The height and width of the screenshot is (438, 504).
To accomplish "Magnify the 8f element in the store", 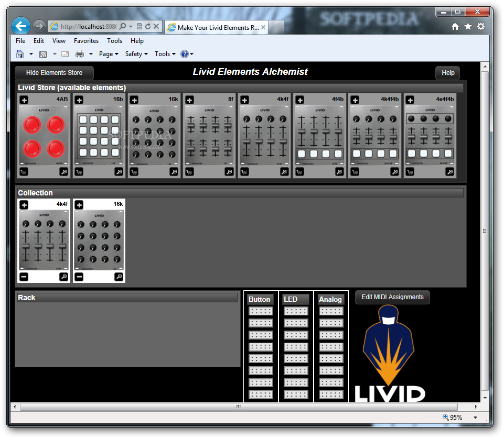I will [229, 172].
